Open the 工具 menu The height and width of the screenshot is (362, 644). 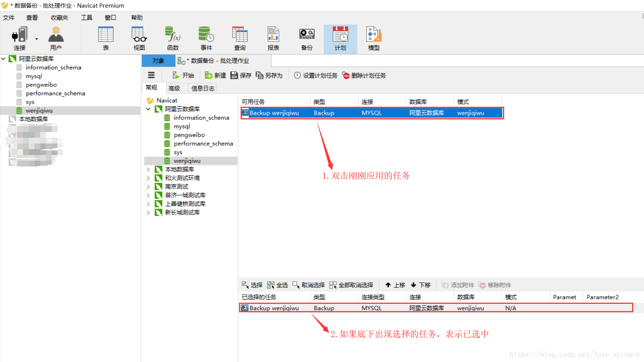pos(87,18)
